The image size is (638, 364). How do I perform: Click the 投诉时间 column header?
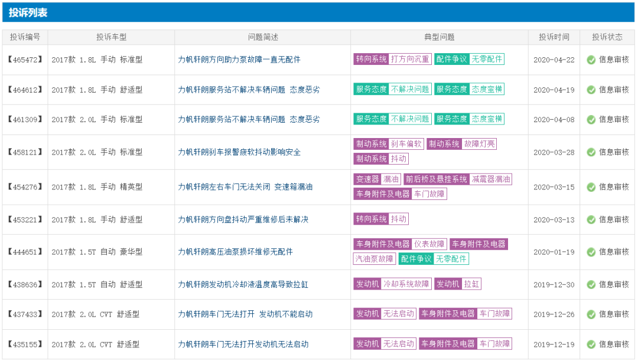click(x=554, y=37)
